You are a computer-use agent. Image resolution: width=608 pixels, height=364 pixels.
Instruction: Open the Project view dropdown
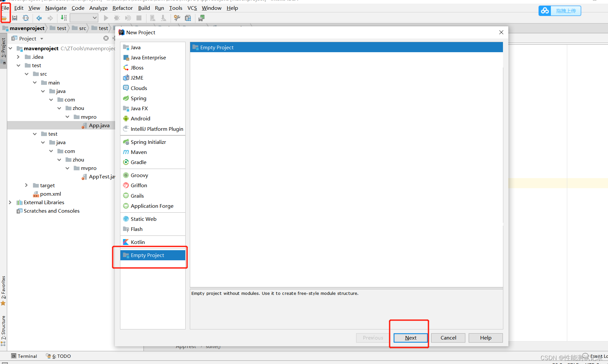(41, 39)
